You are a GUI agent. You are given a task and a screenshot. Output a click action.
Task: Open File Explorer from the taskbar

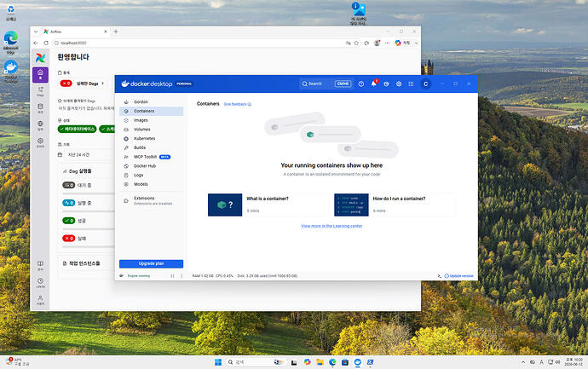[320, 362]
